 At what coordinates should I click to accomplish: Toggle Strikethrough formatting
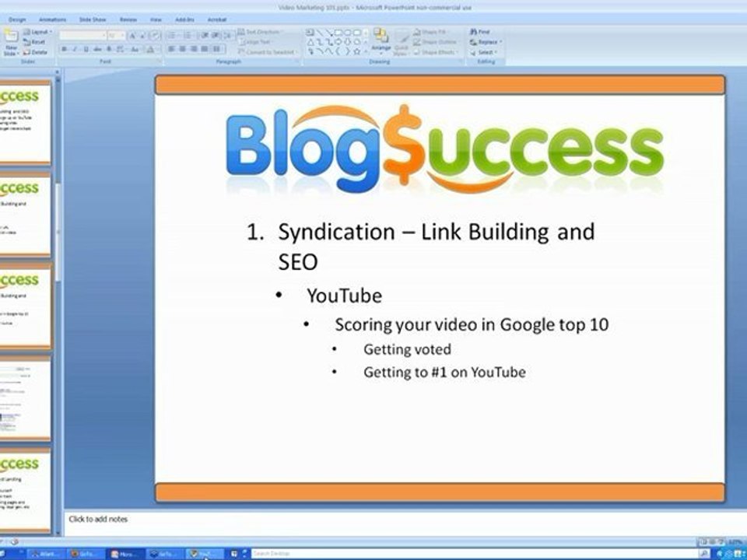[x=97, y=49]
